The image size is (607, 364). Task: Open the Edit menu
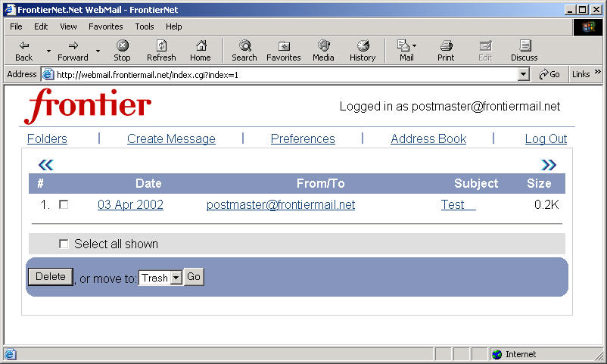point(41,26)
